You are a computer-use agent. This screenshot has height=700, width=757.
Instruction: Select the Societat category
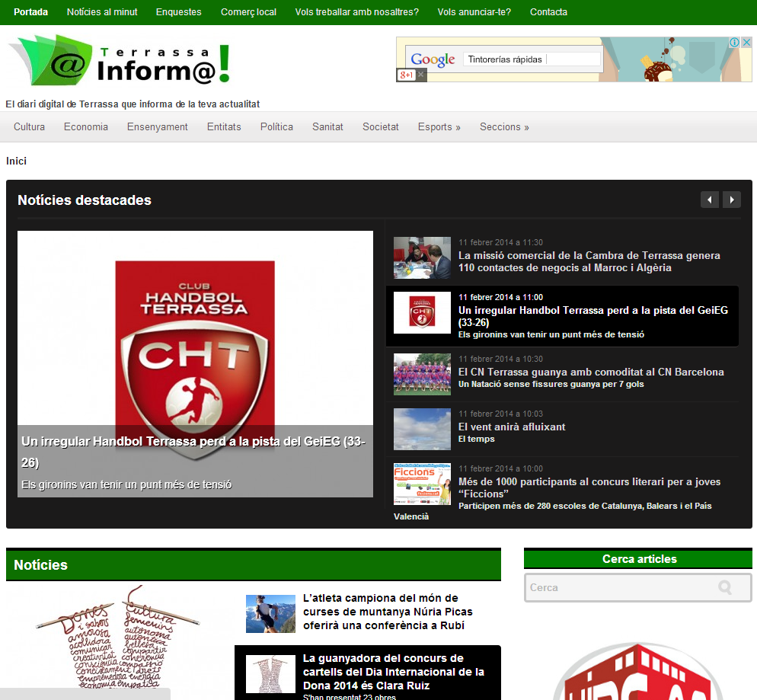tap(381, 127)
